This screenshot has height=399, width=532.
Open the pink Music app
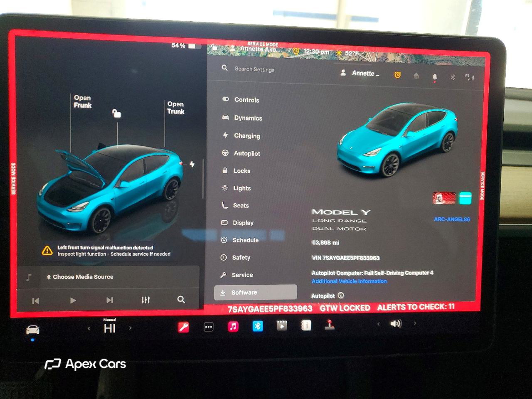click(233, 327)
